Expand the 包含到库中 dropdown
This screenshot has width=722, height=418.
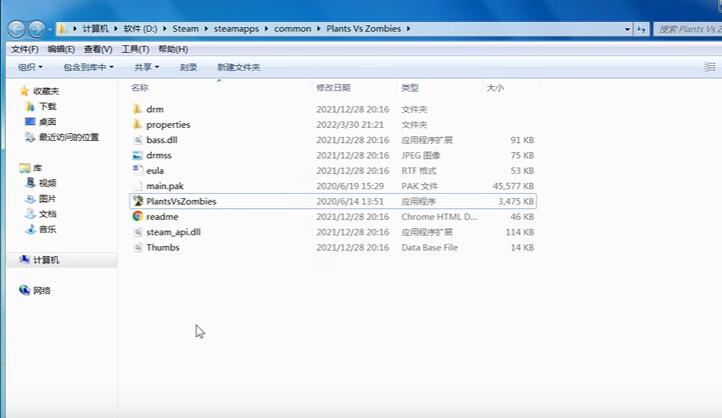click(x=88, y=67)
